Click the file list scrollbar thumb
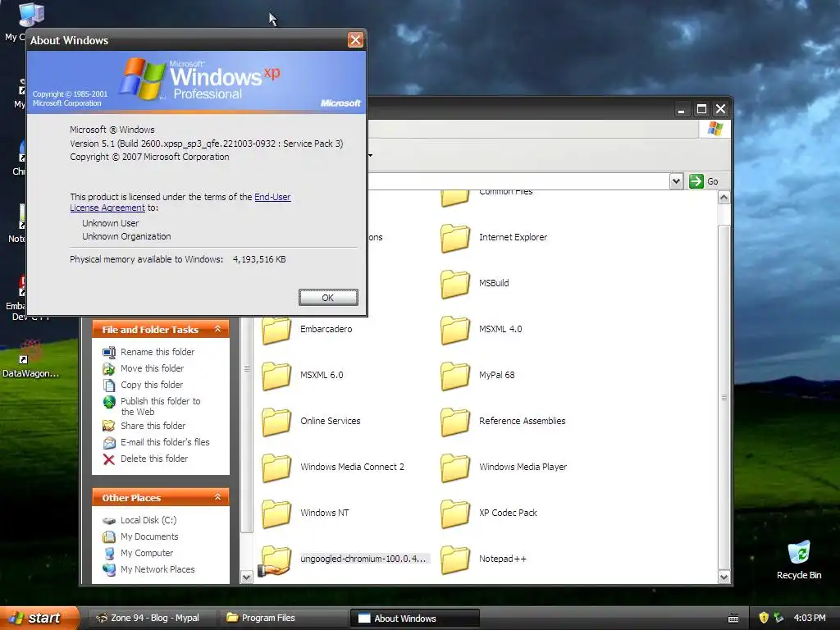 pos(724,398)
